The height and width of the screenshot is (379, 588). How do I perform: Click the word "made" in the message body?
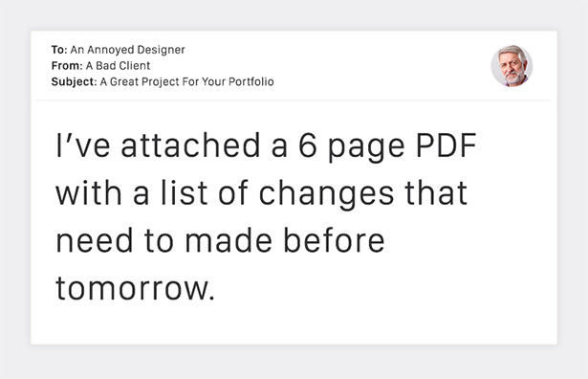pyautogui.click(x=229, y=240)
